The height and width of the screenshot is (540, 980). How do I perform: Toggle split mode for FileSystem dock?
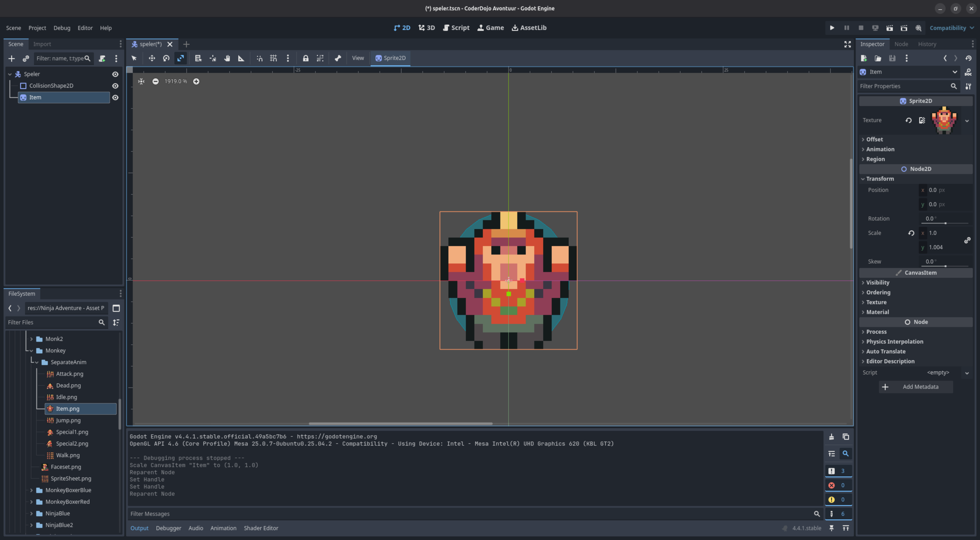pyautogui.click(x=116, y=308)
